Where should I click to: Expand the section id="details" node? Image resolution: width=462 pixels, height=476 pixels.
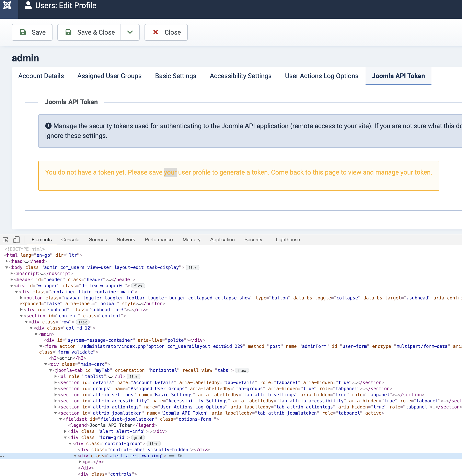point(56,382)
